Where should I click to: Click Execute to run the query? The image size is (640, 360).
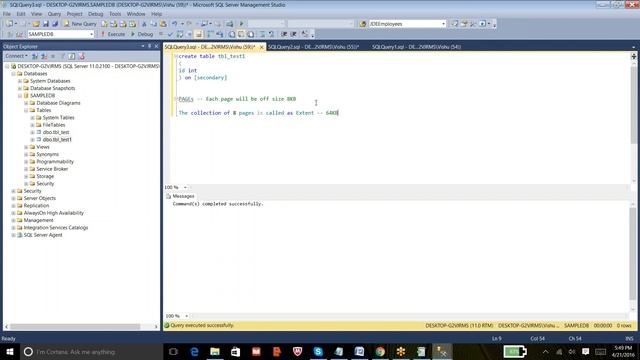113,34
